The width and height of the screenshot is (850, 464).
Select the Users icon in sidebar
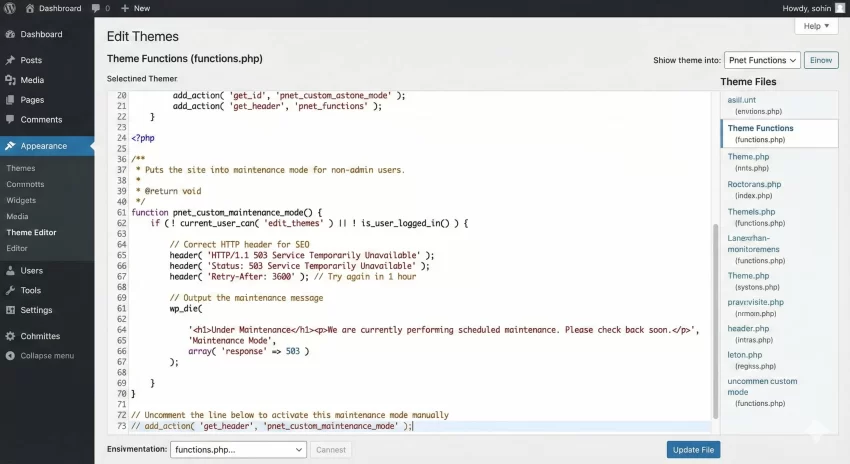pos(10,270)
